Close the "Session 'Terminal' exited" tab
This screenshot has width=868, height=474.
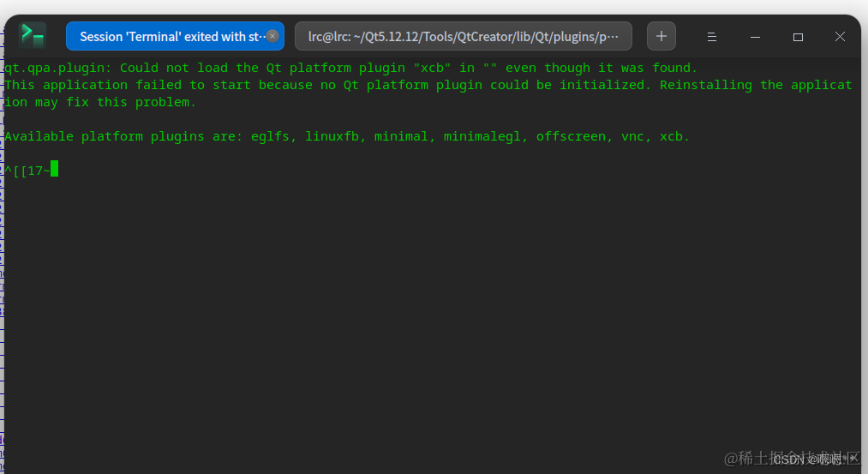(x=272, y=36)
